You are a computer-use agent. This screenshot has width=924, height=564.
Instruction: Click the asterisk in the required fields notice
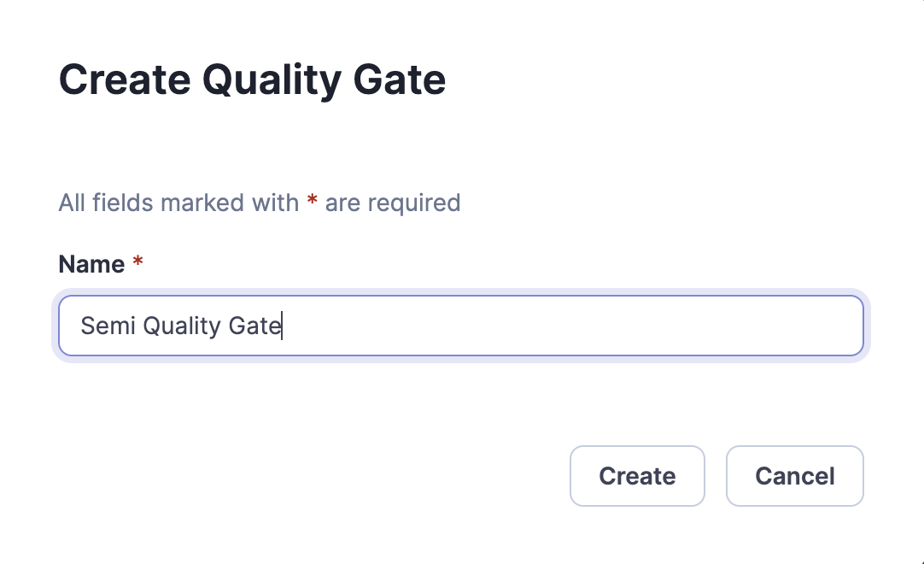click(x=311, y=203)
